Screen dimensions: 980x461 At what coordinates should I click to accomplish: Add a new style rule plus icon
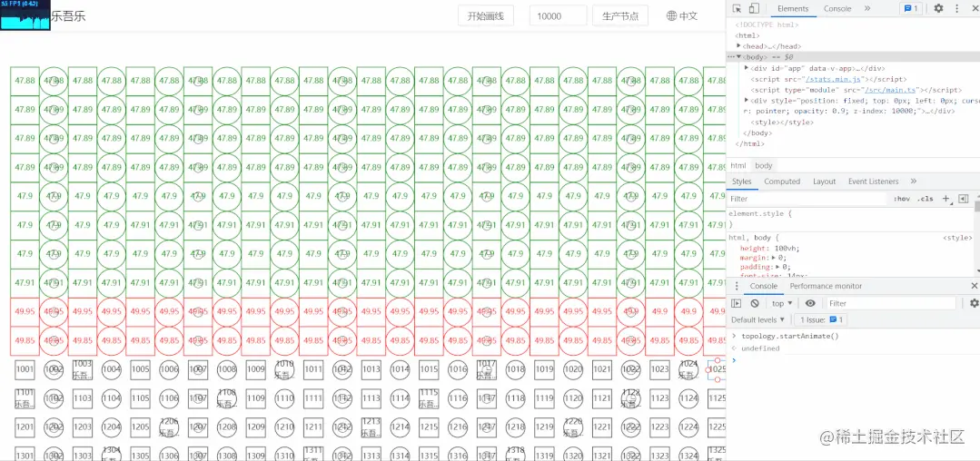(945, 199)
